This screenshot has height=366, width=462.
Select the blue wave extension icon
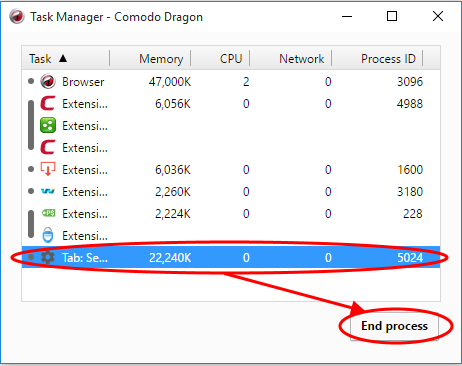pos(48,191)
